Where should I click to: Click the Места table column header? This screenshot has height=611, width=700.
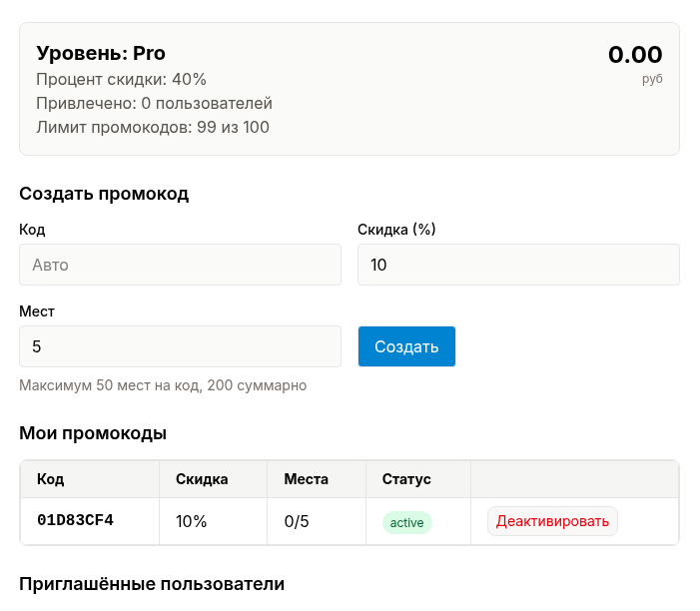pyautogui.click(x=306, y=479)
